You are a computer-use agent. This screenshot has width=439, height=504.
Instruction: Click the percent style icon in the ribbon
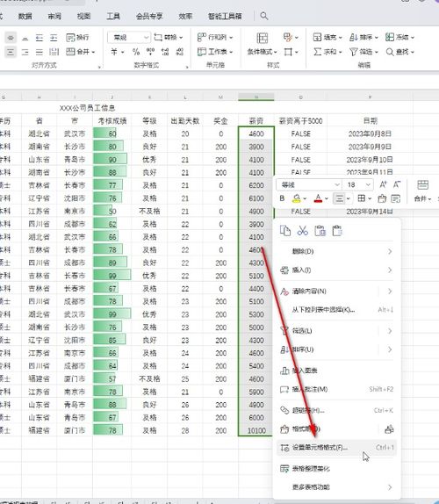click(x=136, y=52)
